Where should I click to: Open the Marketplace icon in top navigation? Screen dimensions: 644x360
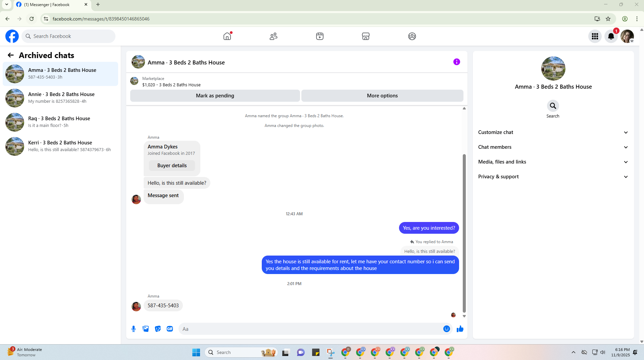click(366, 36)
